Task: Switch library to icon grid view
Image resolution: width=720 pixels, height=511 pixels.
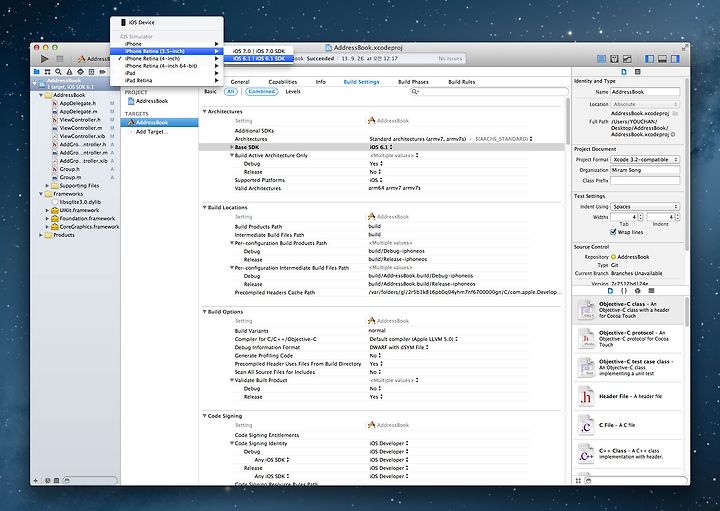Action: tap(578, 481)
